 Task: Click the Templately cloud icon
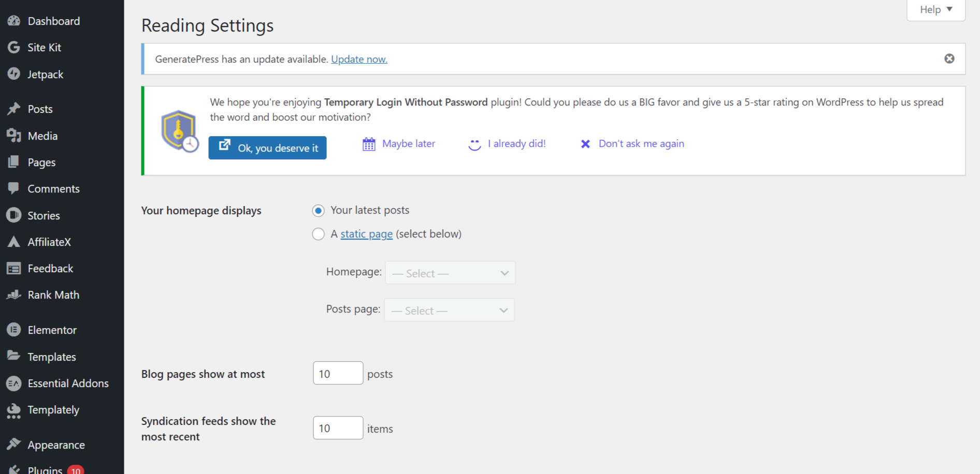coord(14,410)
